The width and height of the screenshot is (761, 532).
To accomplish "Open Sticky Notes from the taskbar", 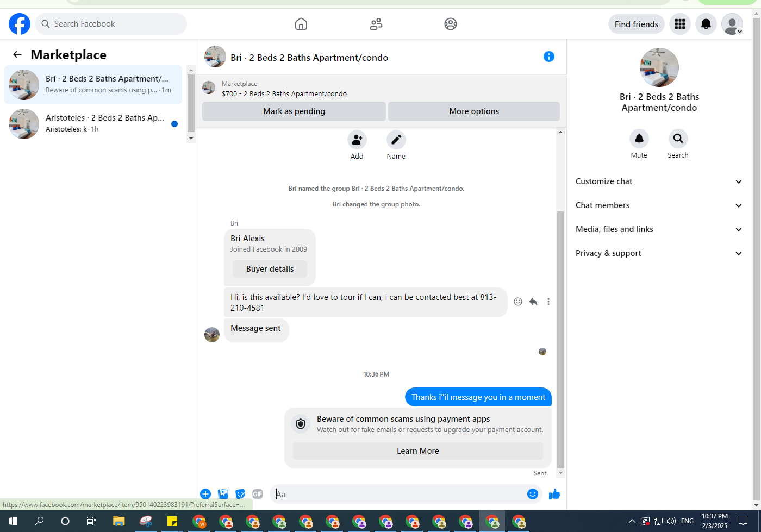I will tap(172, 521).
